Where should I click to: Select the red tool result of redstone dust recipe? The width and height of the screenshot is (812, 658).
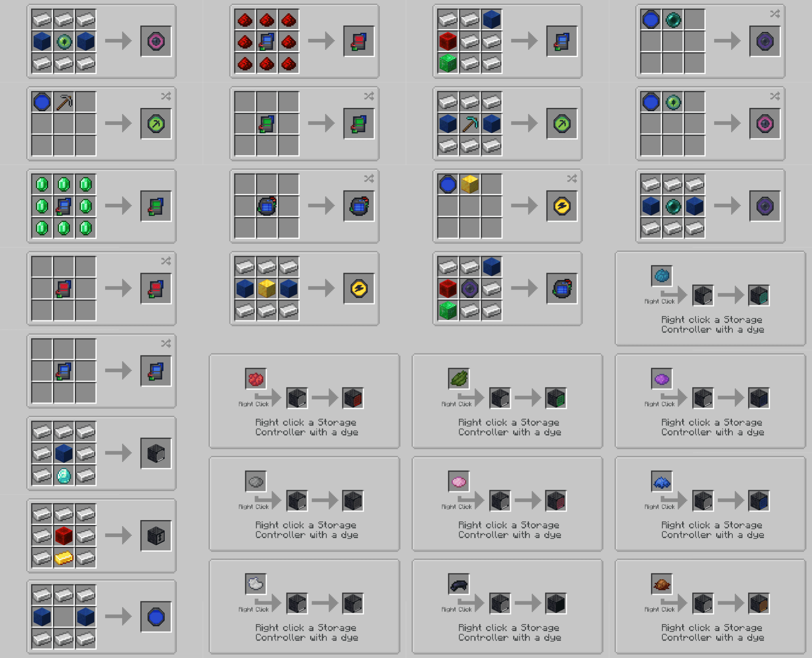[x=359, y=41]
